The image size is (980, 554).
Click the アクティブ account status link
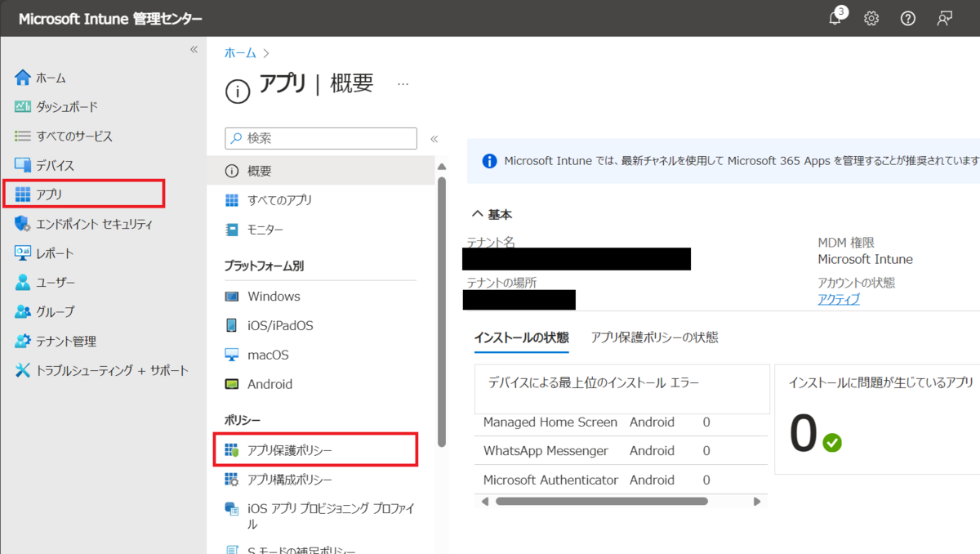pos(839,299)
